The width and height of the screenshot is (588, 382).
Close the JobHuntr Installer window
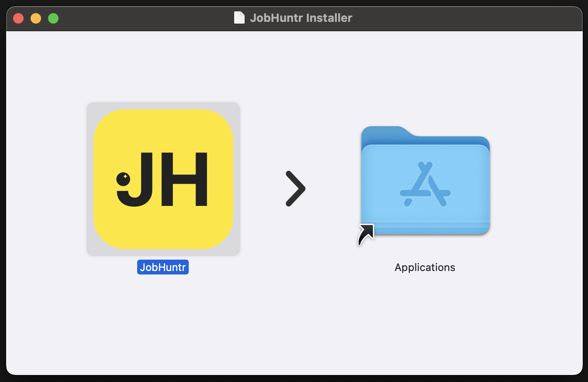coord(18,18)
